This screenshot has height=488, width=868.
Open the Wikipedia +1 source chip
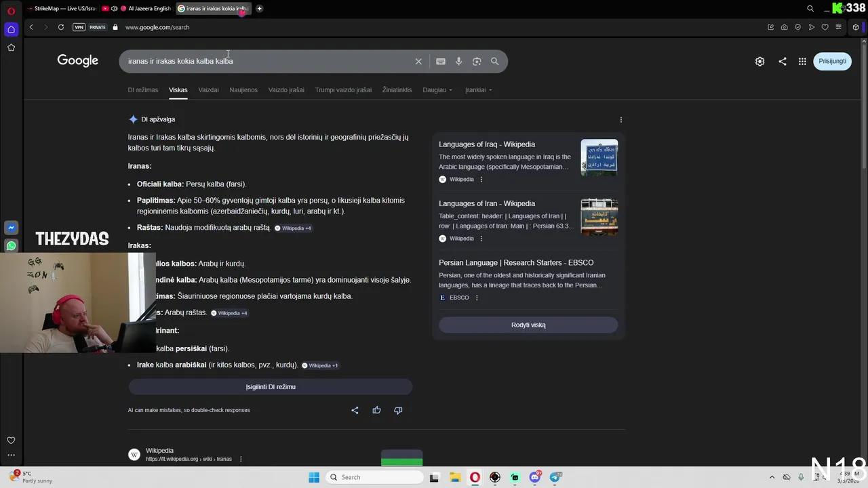320,365
